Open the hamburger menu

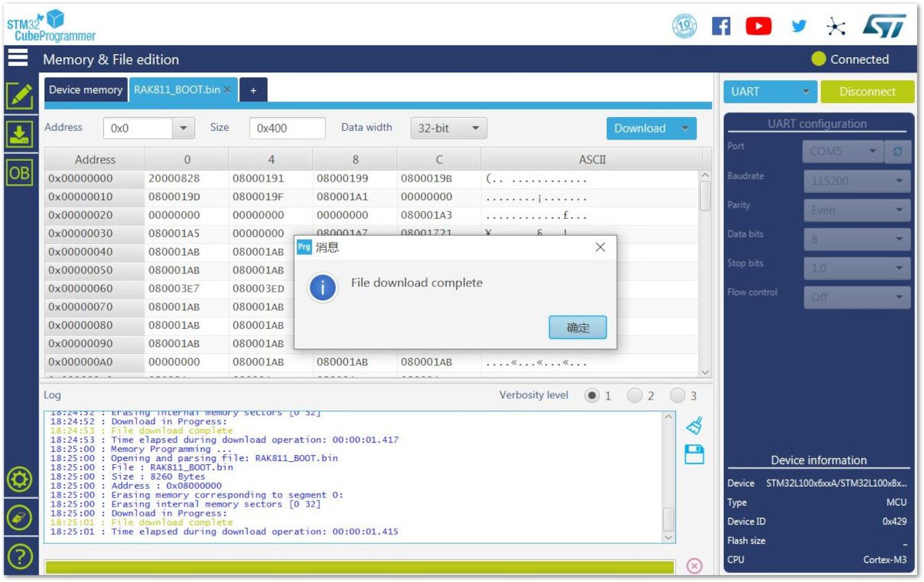click(x=18, y=59)
